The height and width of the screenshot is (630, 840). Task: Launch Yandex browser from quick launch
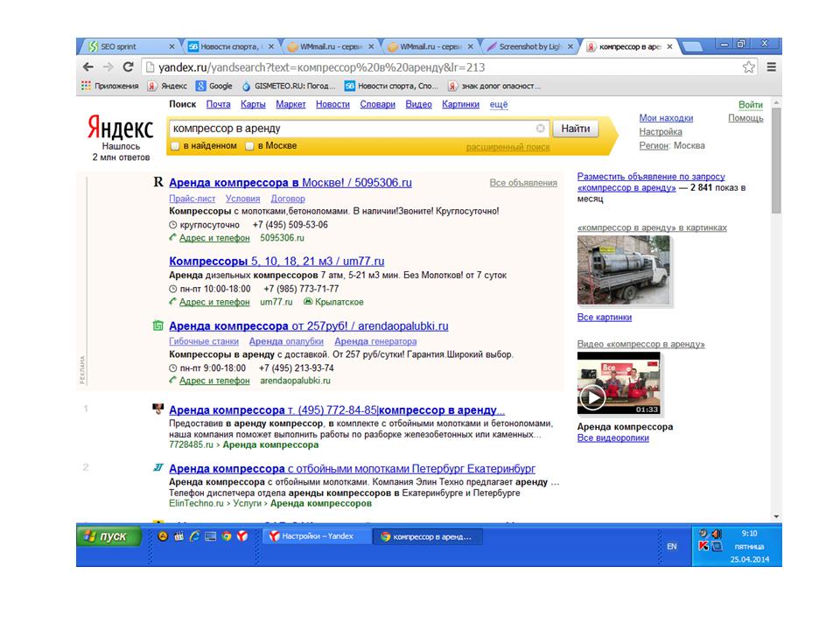coord(242,535)
